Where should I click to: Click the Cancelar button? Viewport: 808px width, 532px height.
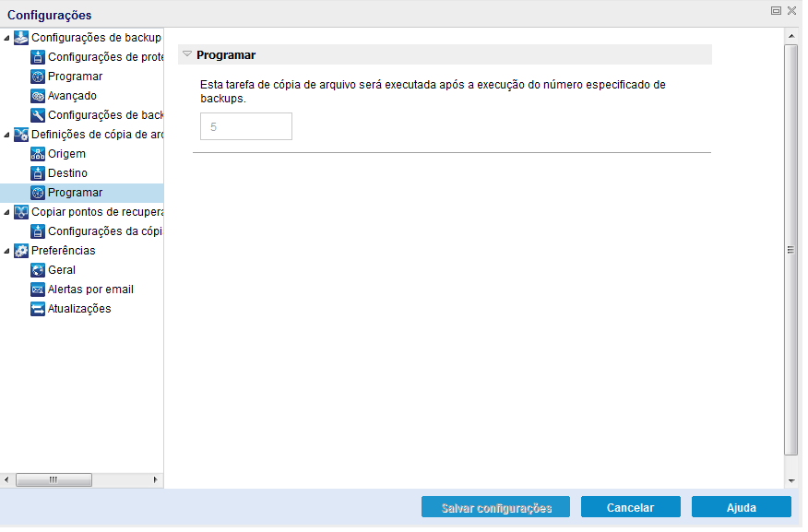(x=631, y=508)
